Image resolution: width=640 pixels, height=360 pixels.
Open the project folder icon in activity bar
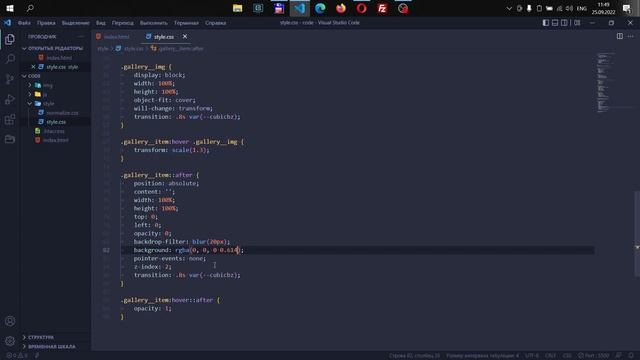click(x=10, y=139)
